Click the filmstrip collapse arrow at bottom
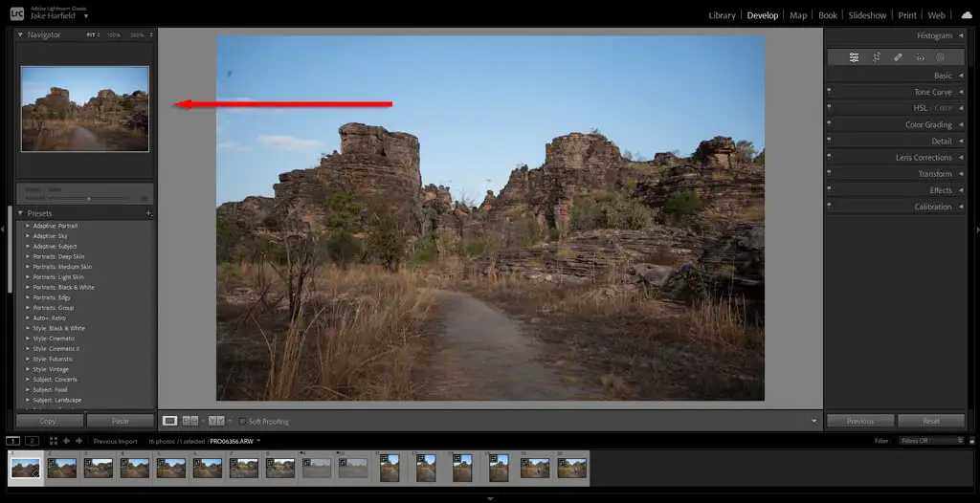Viewport: 980px width, 503px height. [x=490, y=498]
